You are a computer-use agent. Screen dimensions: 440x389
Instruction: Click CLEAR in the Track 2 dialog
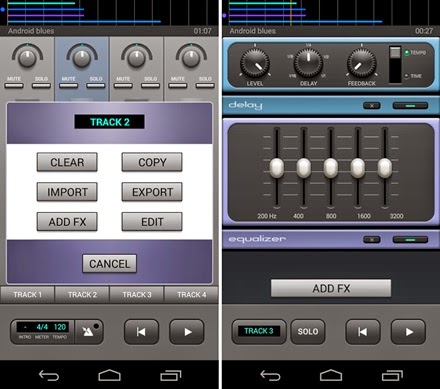(x=67, y=162)
